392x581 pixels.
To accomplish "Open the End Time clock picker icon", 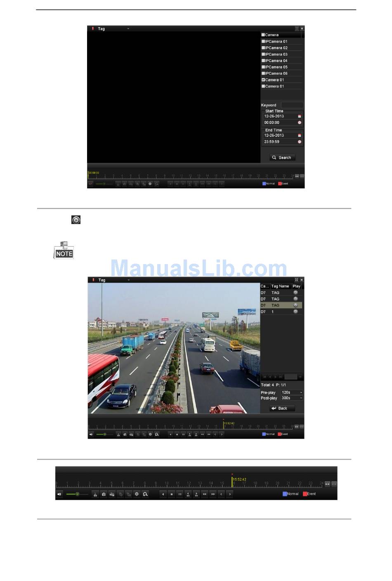I will 300,142.
